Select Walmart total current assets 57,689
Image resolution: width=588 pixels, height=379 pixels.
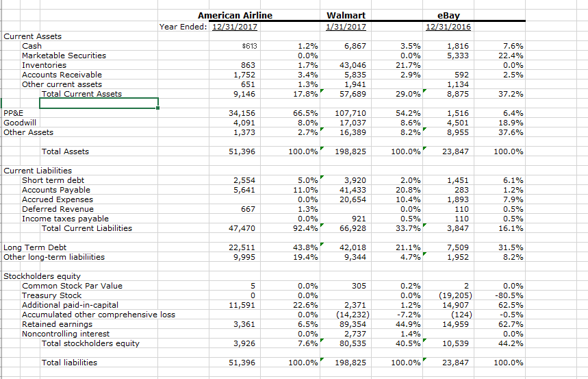pos(353,94)
